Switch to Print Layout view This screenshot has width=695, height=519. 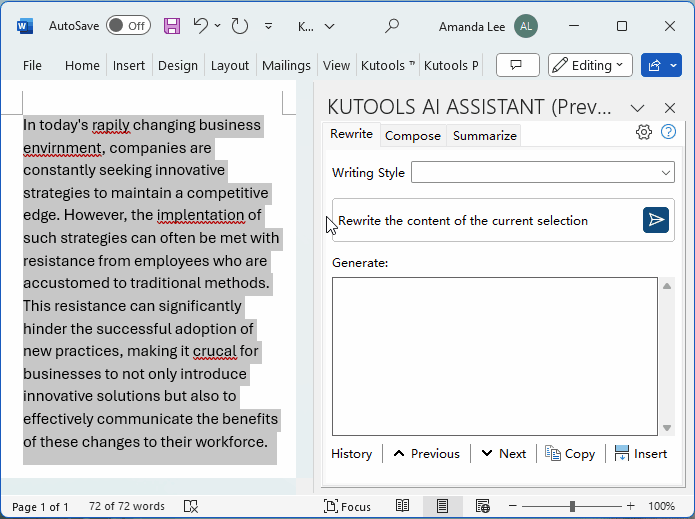click(x=442, y=507)
